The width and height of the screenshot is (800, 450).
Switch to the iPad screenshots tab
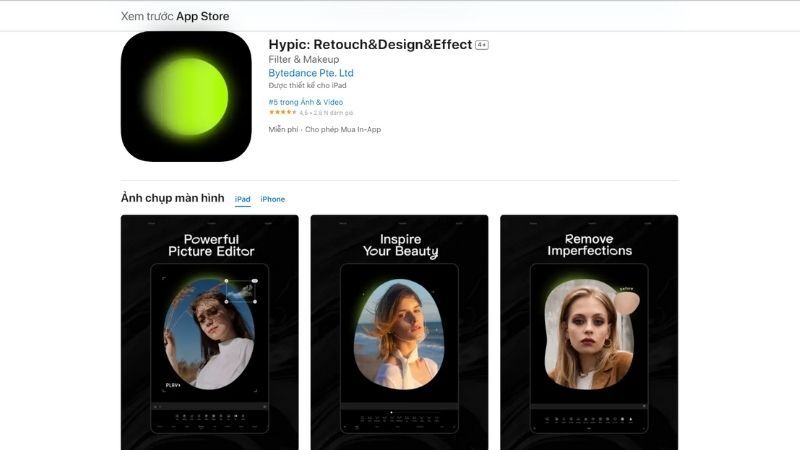242,199
